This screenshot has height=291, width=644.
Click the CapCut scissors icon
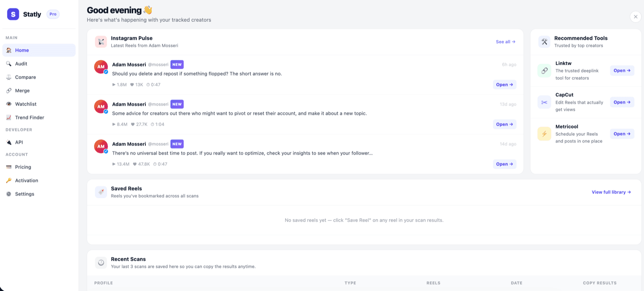pyautogui.click(x=544, y=102)
